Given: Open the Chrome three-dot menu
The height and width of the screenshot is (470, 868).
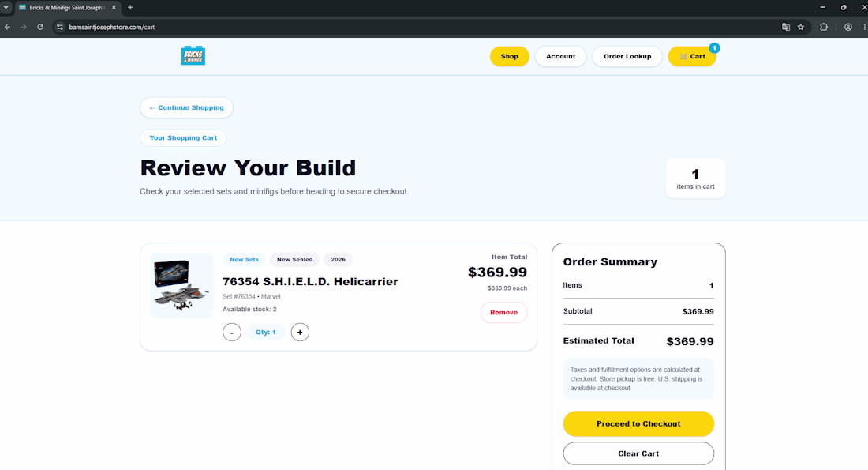Looking at the screenshot, I should (x=864, y=27).
